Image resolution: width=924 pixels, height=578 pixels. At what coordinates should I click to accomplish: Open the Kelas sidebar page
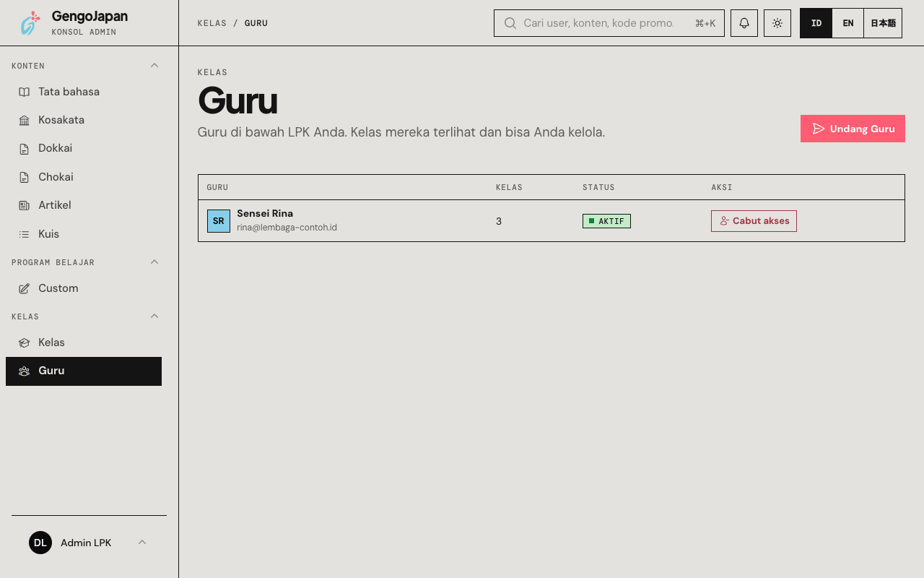pyautogui.click(x=84, y=342)
